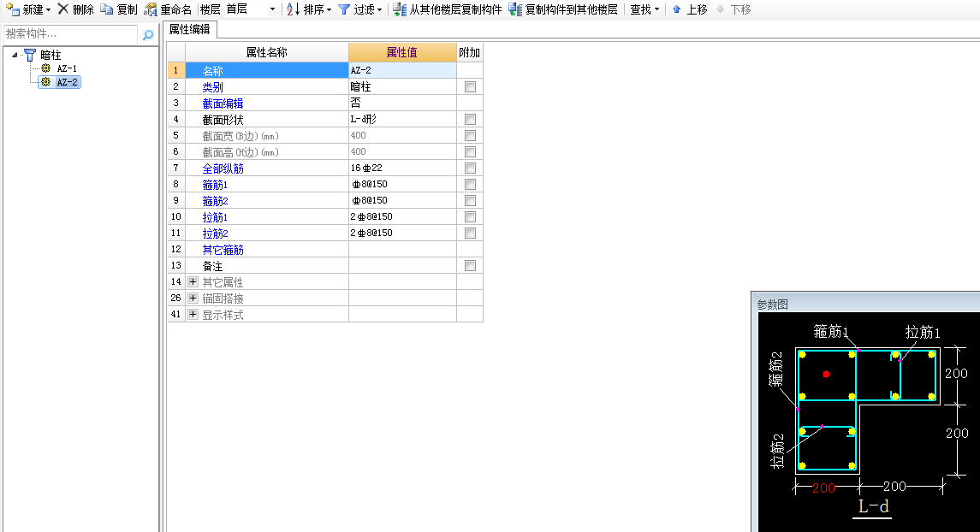Click the 上移 (Move up) arrow icon
Image resolution: width=980 pixels, height=532 pixels.
pyautogui.click(x=676, y=9)
